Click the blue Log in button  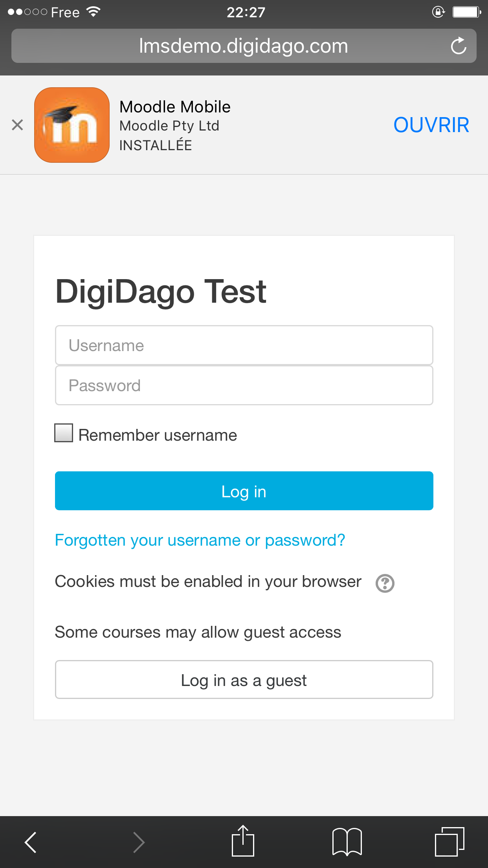[x=244, y=491]
